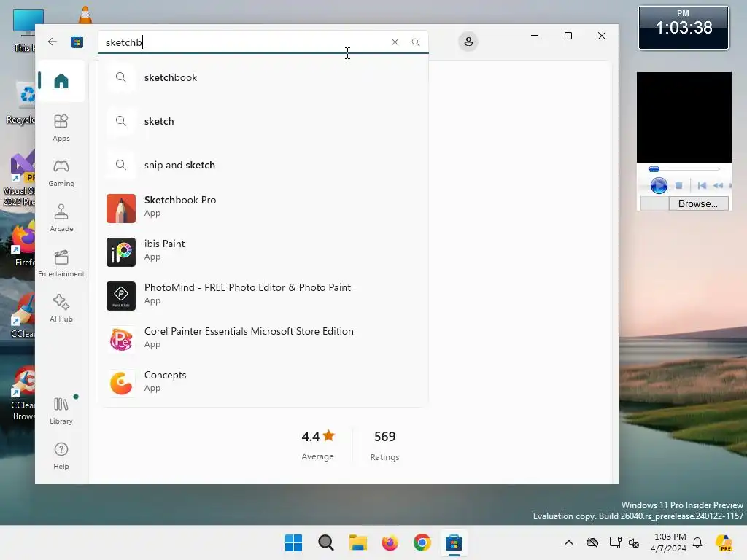Launch Firefox from the taskbar
Image resolution: width=747 pixels, height=560 pixels.
point(390,542)
